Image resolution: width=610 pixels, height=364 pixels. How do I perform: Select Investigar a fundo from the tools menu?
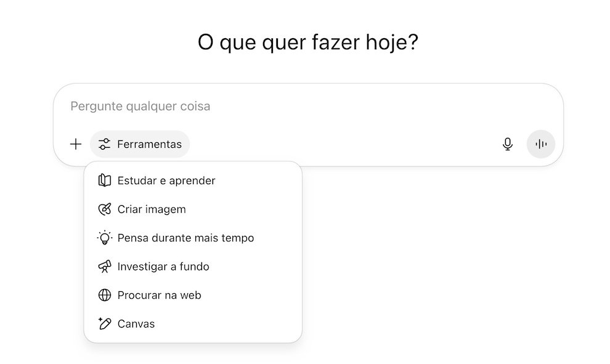163,267
